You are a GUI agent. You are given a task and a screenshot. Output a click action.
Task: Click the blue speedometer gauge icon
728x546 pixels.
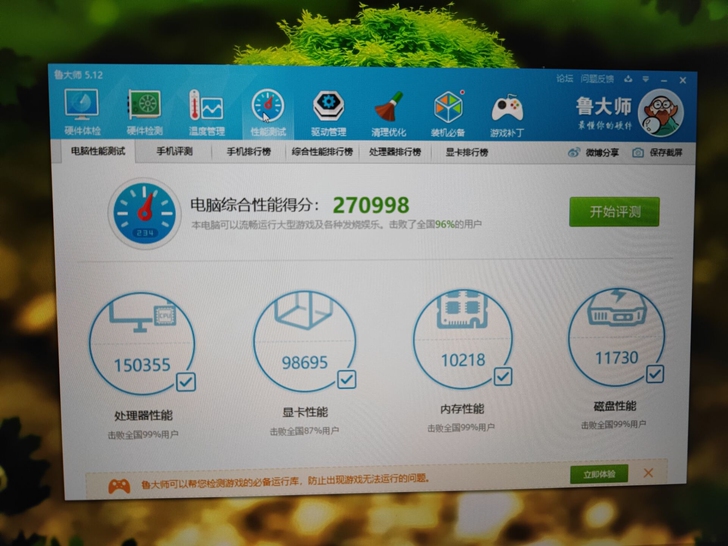(x=144, y=214)
